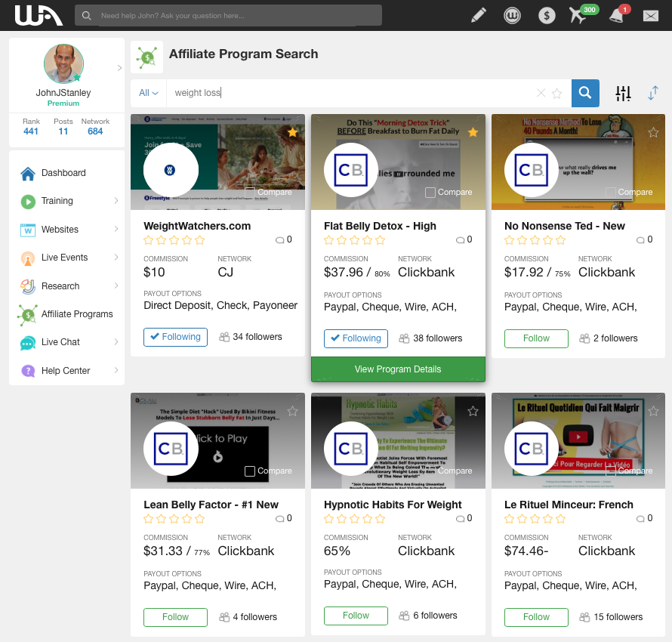This screenshot has height=642, width=672.
Task: Click the blue magnifier search button
Action: [x=585, y=93]
